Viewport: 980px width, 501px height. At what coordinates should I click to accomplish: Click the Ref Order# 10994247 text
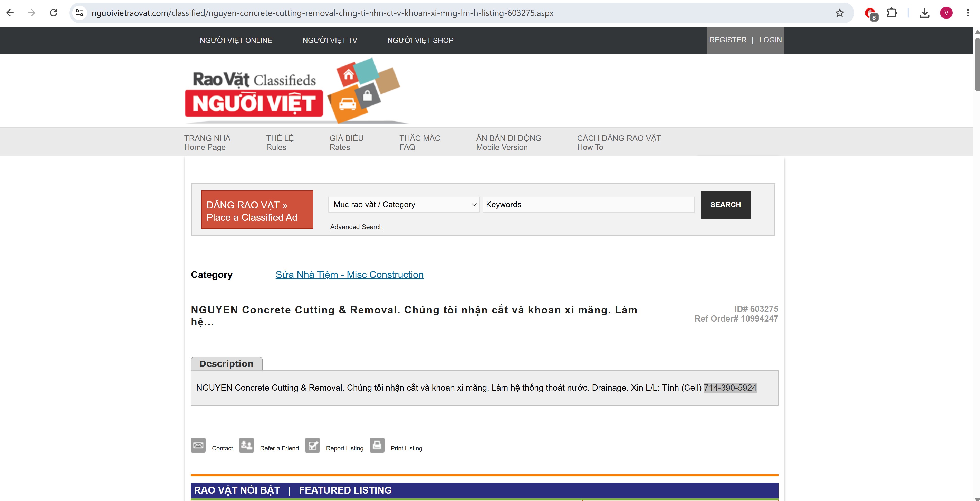[736, 319]
